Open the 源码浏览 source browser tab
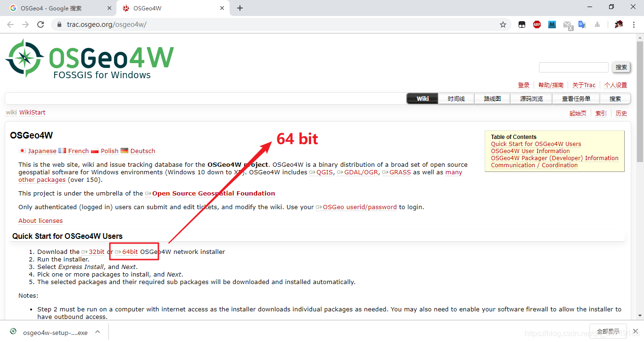Image resolution: width=644 pixels, height=342 pixels. [531, 98]
